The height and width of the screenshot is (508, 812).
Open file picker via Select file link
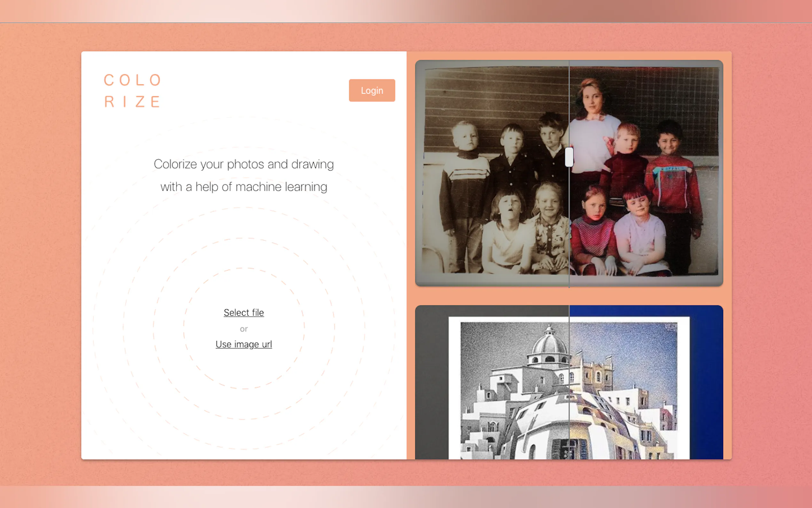244,313
